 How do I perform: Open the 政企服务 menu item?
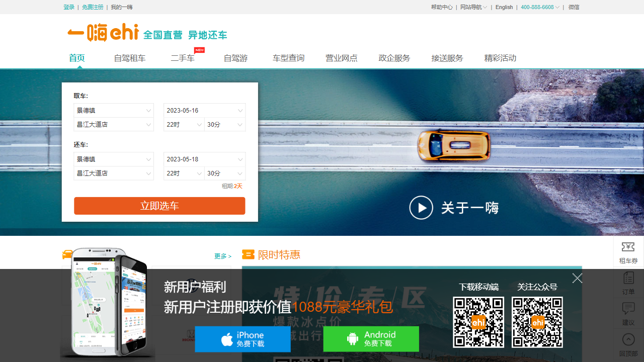click(x=394, y=58)
